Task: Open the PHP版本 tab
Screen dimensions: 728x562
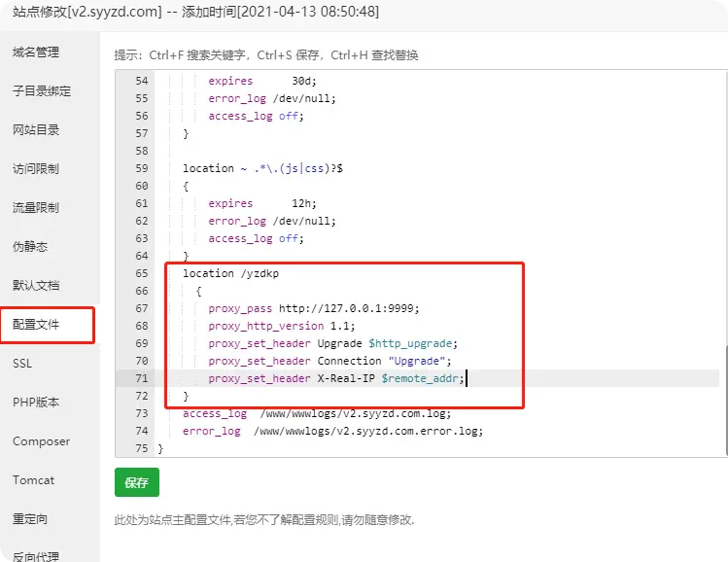Action: pyautogui.click(x=36, y=403)
